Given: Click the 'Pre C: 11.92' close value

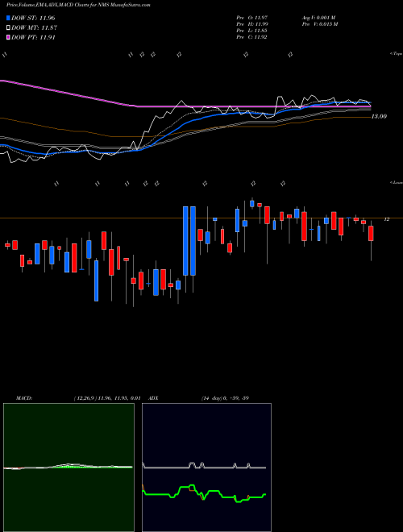Looking at the screenshot, I should point(252,37).
